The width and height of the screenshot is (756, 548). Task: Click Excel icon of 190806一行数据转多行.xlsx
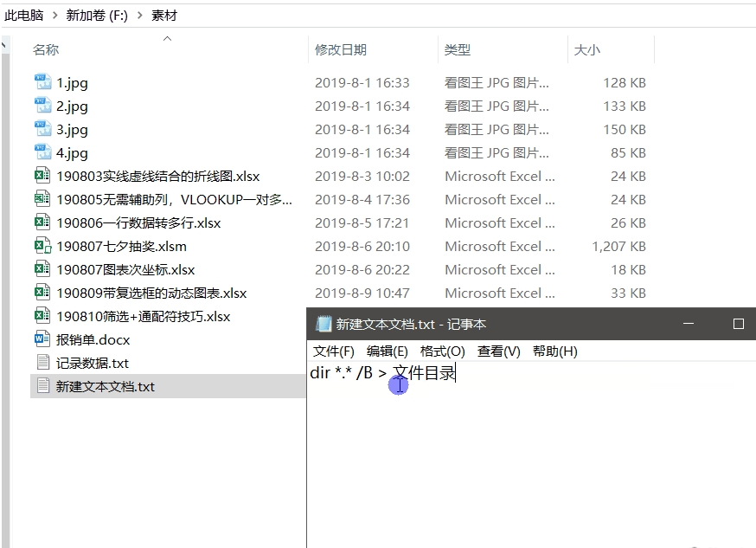42,222
